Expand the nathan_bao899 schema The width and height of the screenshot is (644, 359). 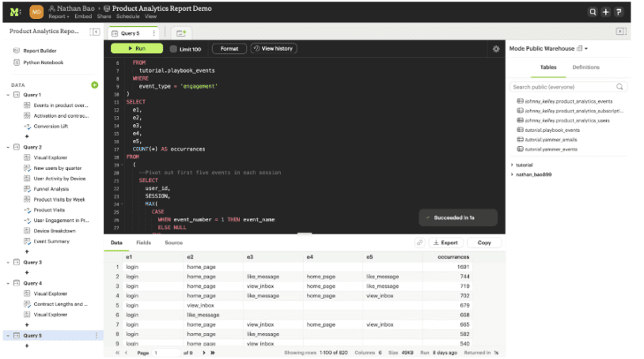coord(512,175)
